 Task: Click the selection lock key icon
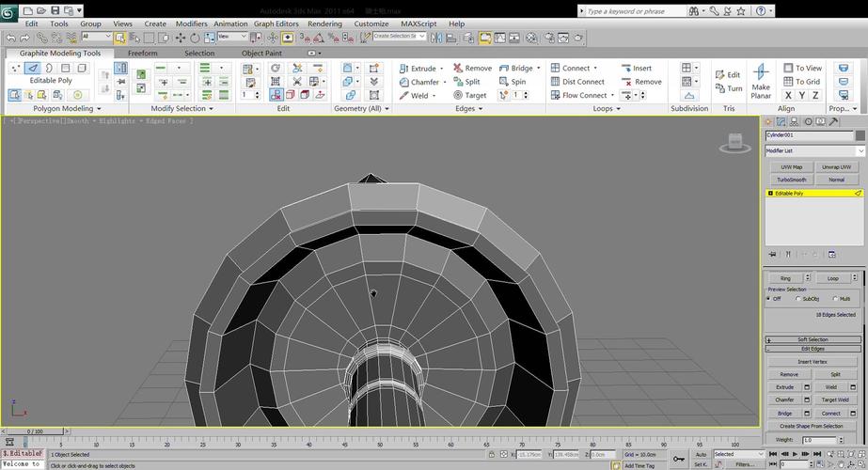click(679, 459)
